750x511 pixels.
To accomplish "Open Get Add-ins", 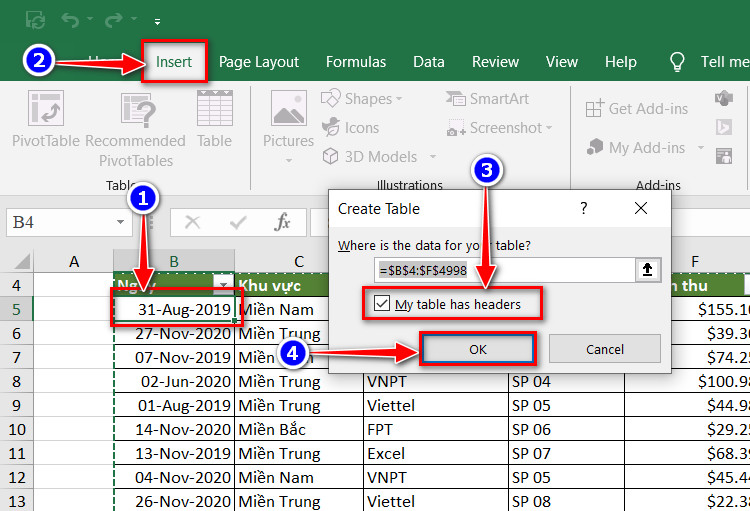I will pos(637,109).
